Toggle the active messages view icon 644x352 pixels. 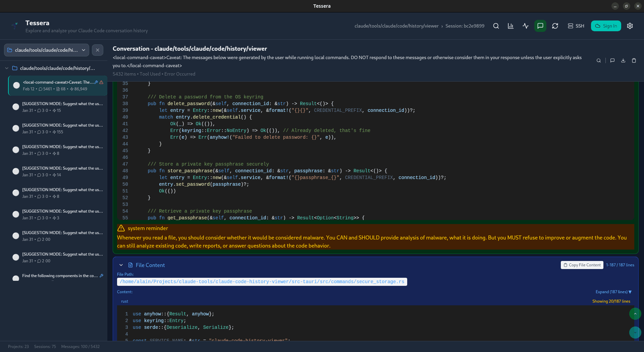click(x=540, y=26)
